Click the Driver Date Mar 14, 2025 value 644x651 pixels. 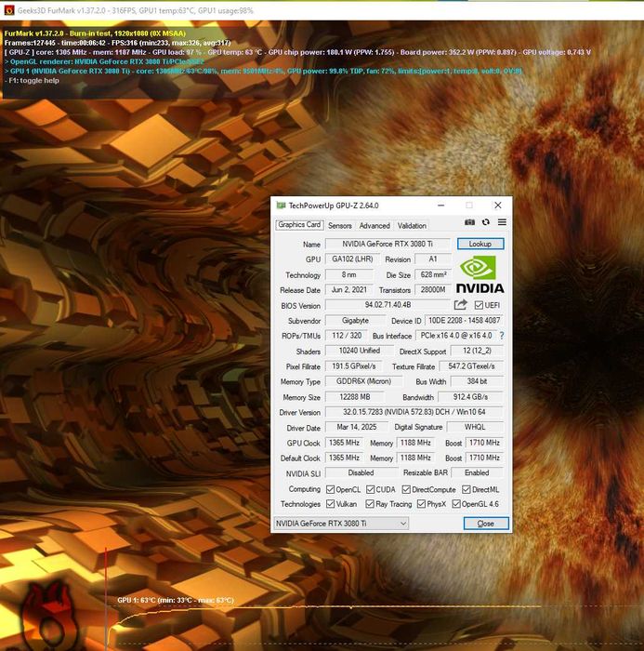357,427
